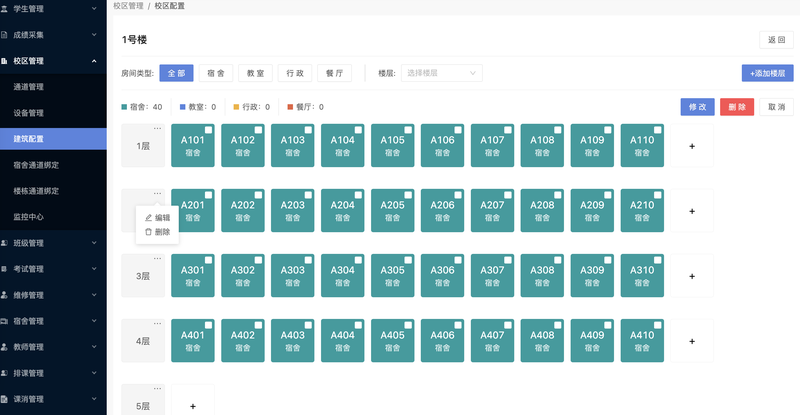The height and width of the screenshot is (415, 800).
Task: Tick the checkbox on room A101
Action: pos(208,130)
